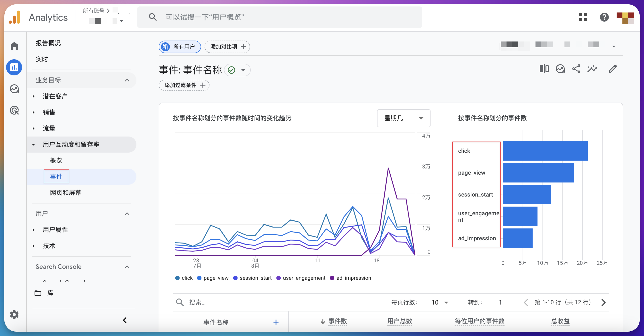Viewport: 644px width, 336px height.
Task: Click the 转到 page number field
Action: click(500, 303)
